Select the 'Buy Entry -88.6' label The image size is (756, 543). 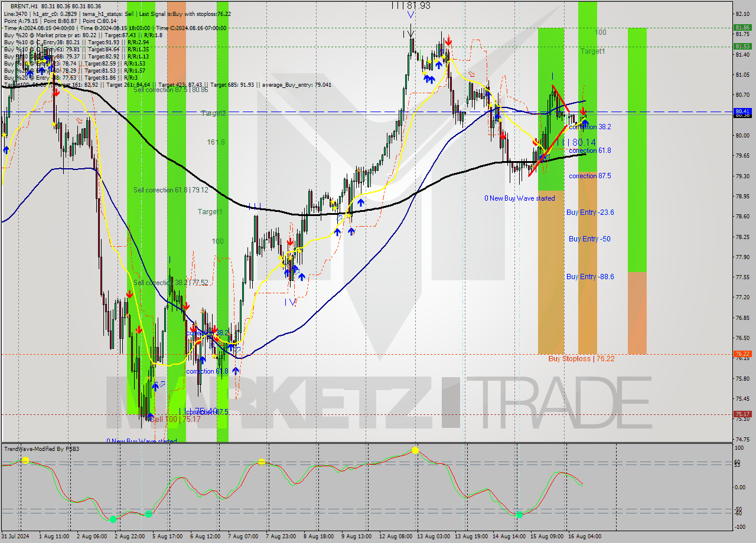(590, 276)
